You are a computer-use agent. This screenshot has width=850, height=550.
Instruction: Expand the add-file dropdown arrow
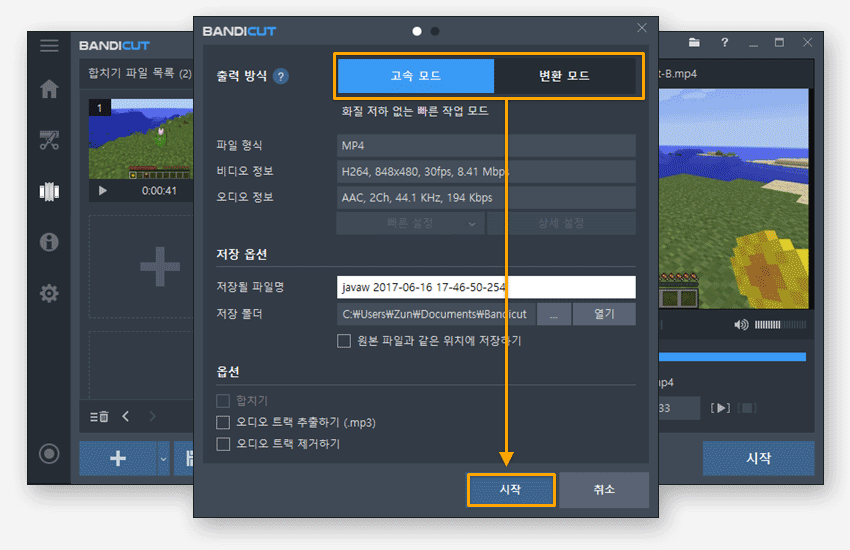163,458
